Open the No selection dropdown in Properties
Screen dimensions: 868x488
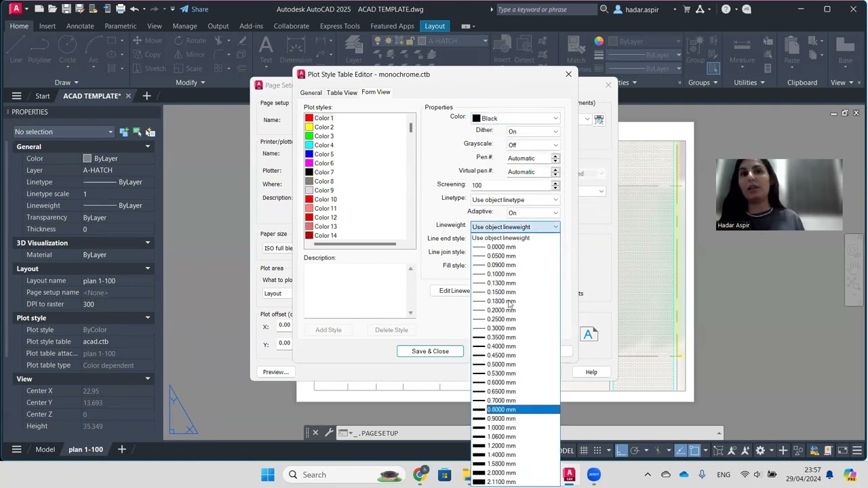click(x=64, y=132)
